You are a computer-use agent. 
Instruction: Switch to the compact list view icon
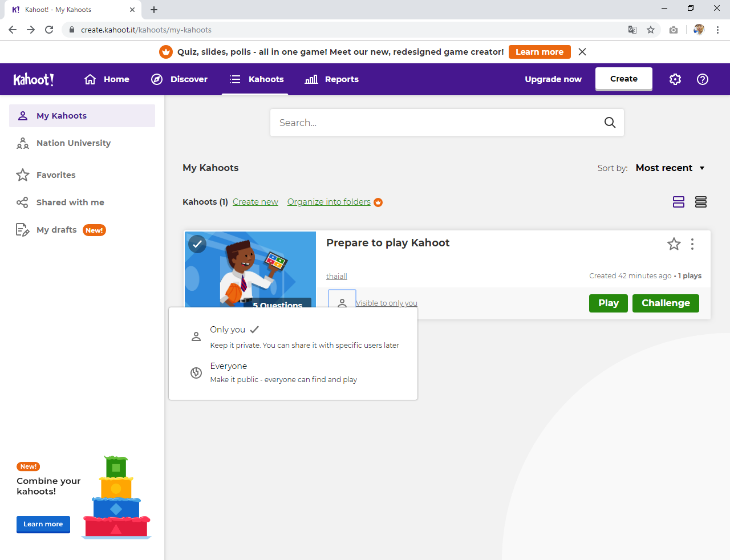coord(701,202)
